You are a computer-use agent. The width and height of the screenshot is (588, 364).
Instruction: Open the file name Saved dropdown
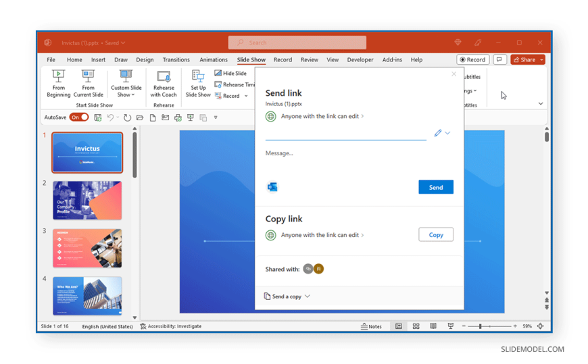click(115, 43)
